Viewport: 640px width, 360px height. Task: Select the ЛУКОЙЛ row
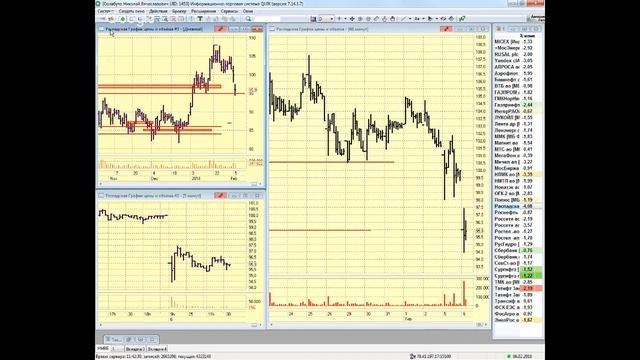click(x=518, y=118)
